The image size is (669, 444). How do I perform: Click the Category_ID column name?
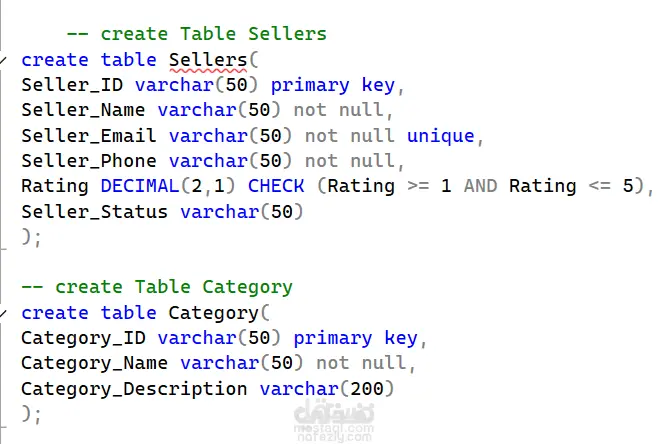[84, 338]
